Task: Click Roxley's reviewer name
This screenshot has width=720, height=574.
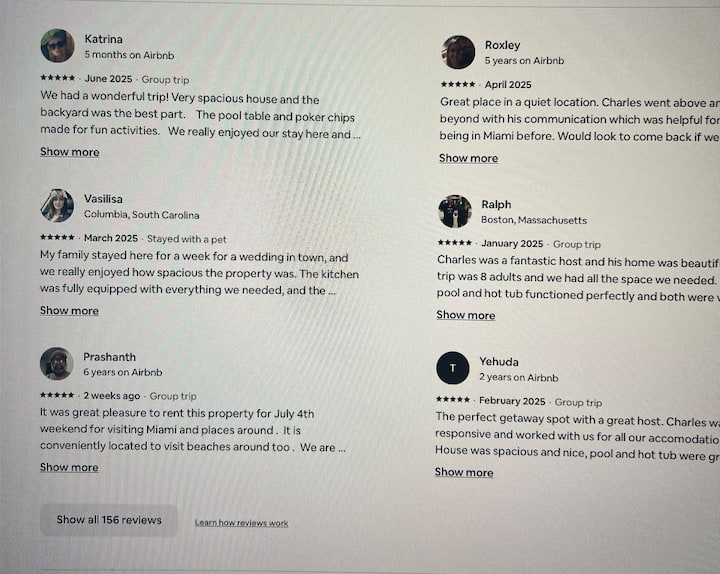Action: (502, 45)
